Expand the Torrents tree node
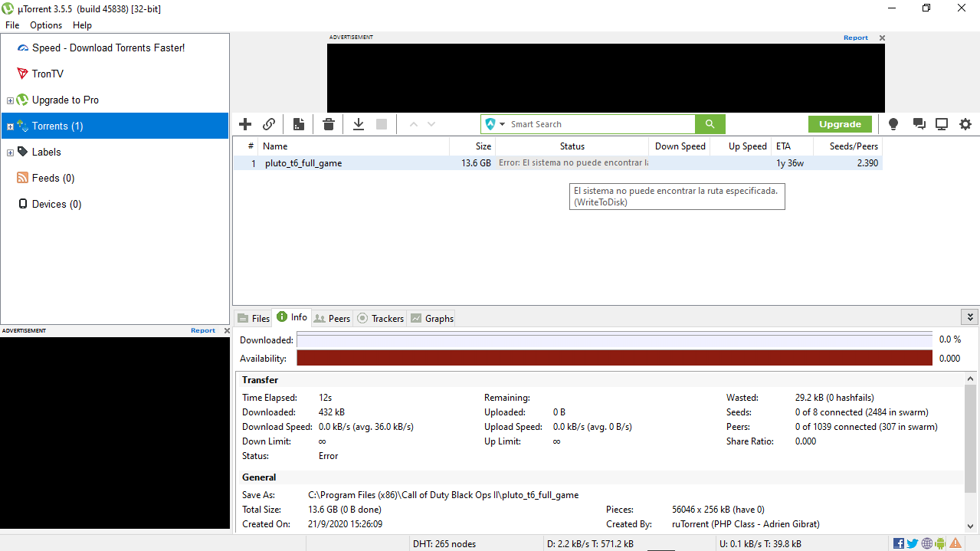Viewport: 980px width, 551px height. click(10, 126)
